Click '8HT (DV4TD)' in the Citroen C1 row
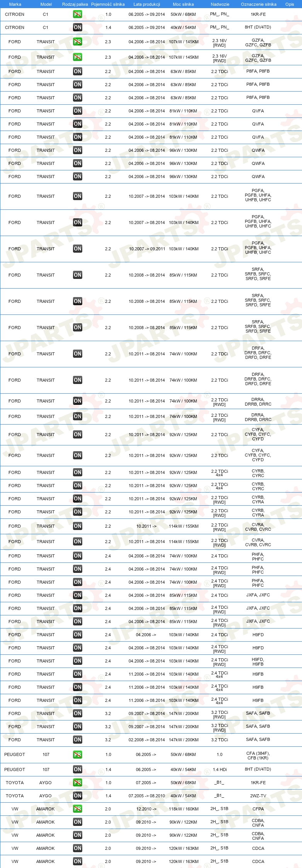Image resolution: width=302 pixels, height=868 pixels. pos(258,27)
